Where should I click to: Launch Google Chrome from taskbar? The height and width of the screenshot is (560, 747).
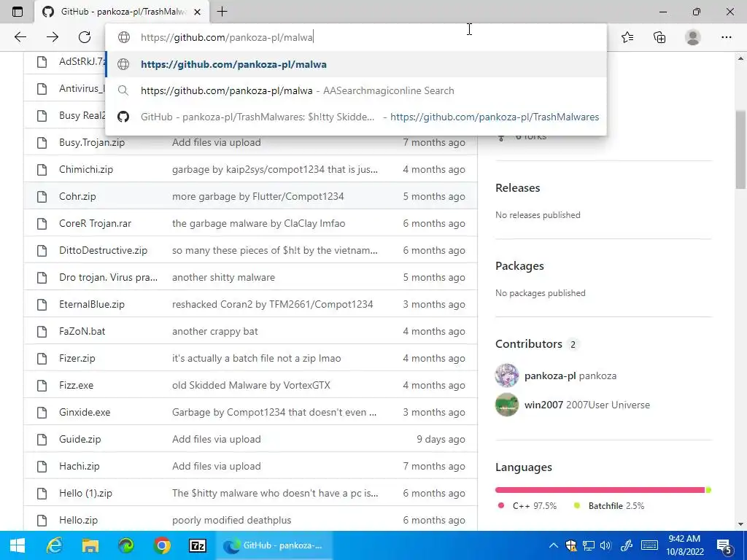click(162, 545)
